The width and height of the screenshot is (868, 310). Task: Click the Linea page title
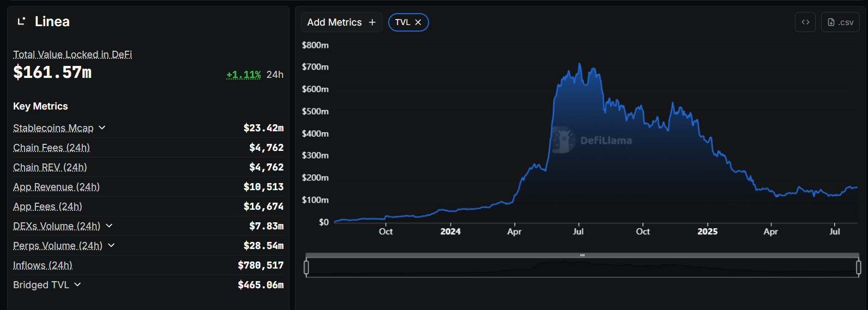click(x=52, y=21)
